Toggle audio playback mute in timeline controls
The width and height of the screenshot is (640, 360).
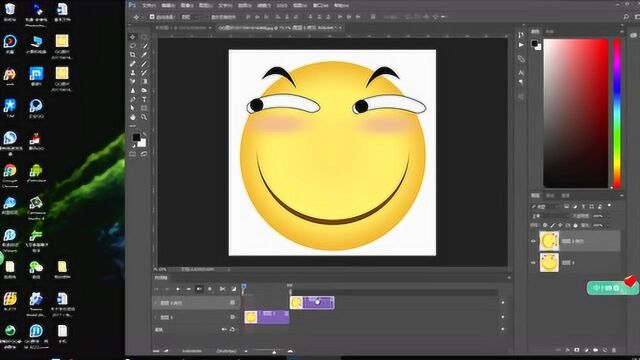[199, 289]
